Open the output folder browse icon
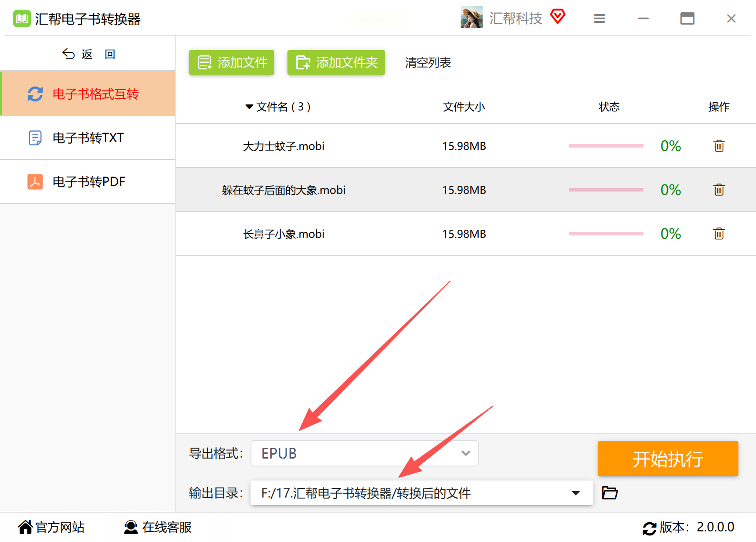Image resolution: width=756 pixels, height=542 pixels. (x=610, y=493)
